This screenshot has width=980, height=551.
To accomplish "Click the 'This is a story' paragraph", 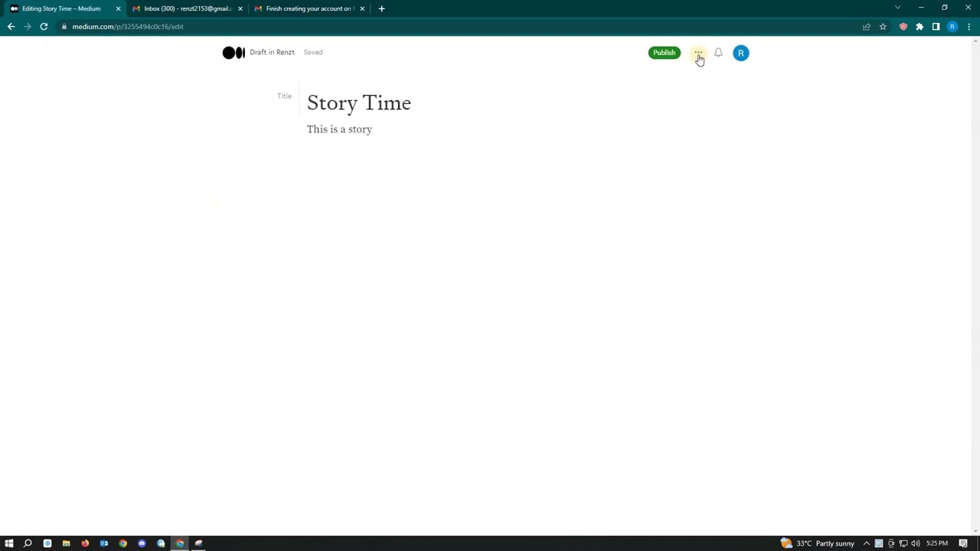I will (x=339, y=129).
